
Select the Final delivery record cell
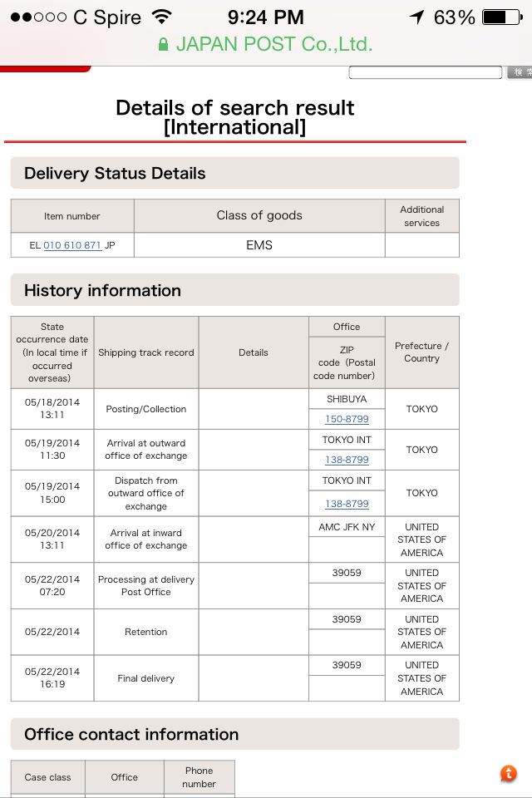click(146, 678)
